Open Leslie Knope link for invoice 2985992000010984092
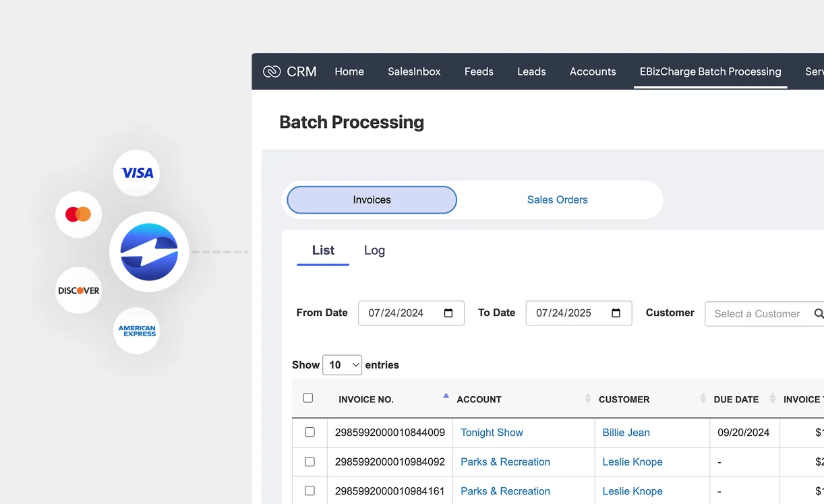This screenshot has height=504, width=824. (632, 462)
